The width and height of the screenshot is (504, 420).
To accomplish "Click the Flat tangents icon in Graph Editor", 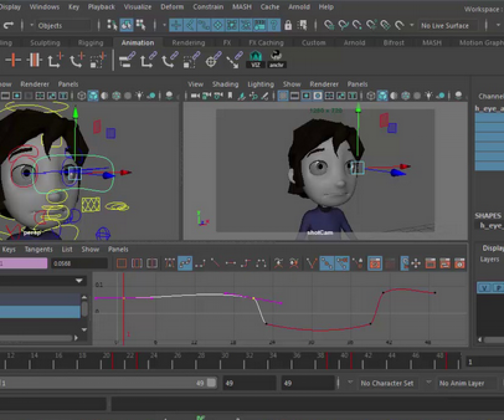I will pyautogui.click(x=230, y=263).
